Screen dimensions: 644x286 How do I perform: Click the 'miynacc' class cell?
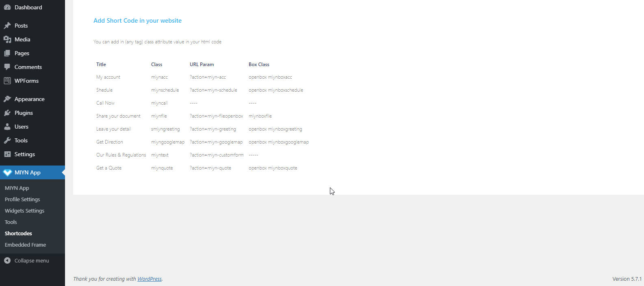coord(159,77)
